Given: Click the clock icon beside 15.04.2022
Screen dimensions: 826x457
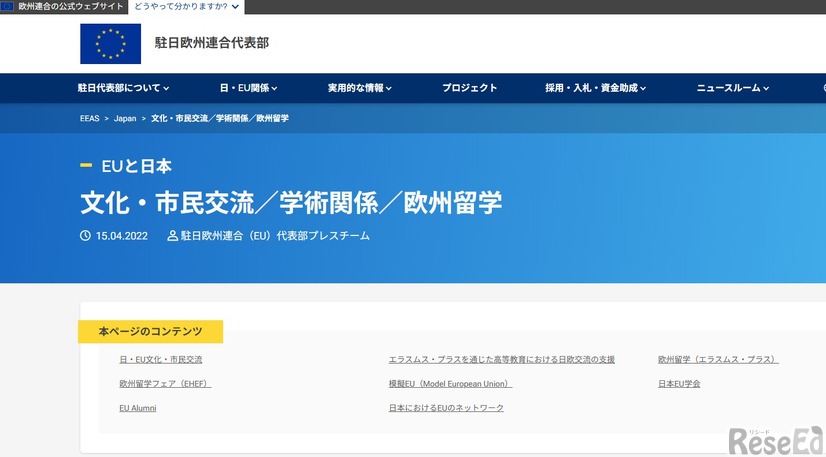Looking at the screenshot, I should click(85, 235).
